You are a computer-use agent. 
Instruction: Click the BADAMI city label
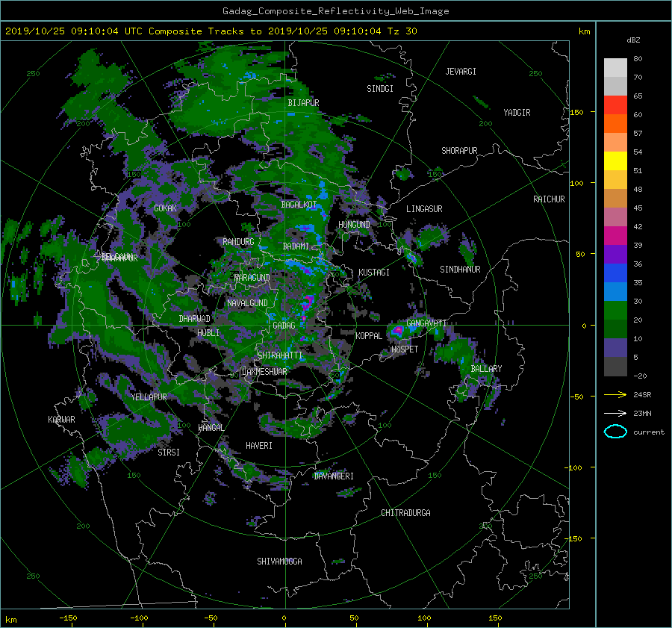coord(296,246)
